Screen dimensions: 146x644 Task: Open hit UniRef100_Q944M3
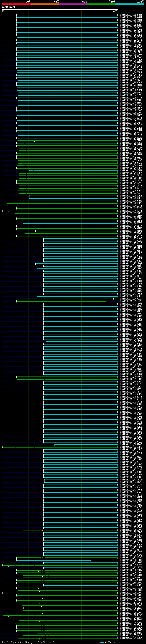pyautogui.click(x=131, y=15)
